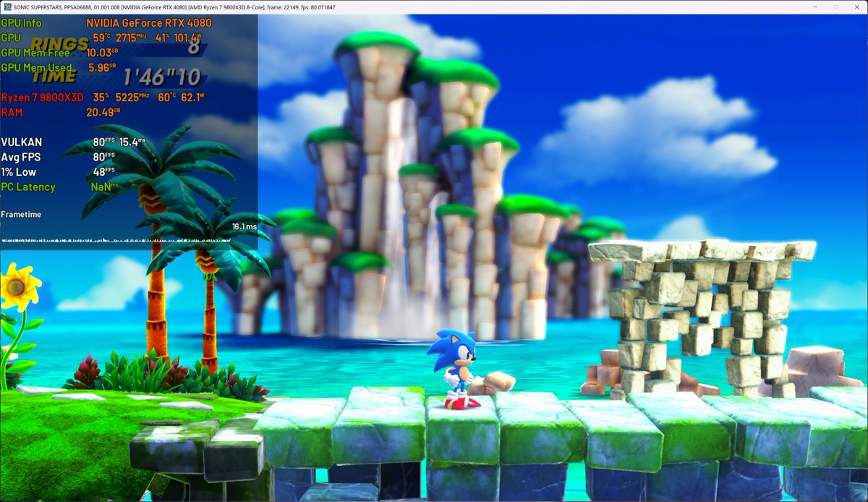The height and width of the screenshot is (502, 868).
Task: Minimize the SONIC SUPERSTARS window
Action: click(816, 7)
